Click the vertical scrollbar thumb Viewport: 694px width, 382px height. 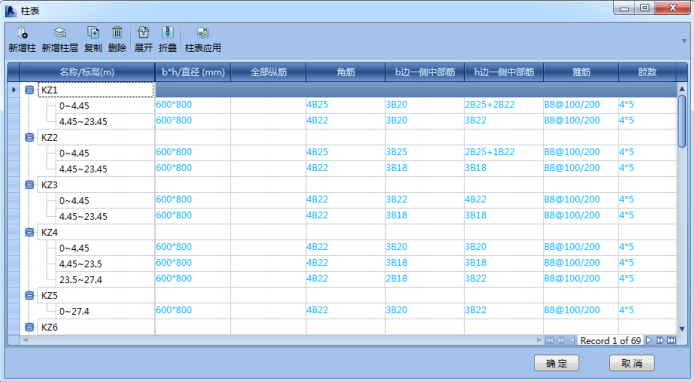tap(682, 121)
